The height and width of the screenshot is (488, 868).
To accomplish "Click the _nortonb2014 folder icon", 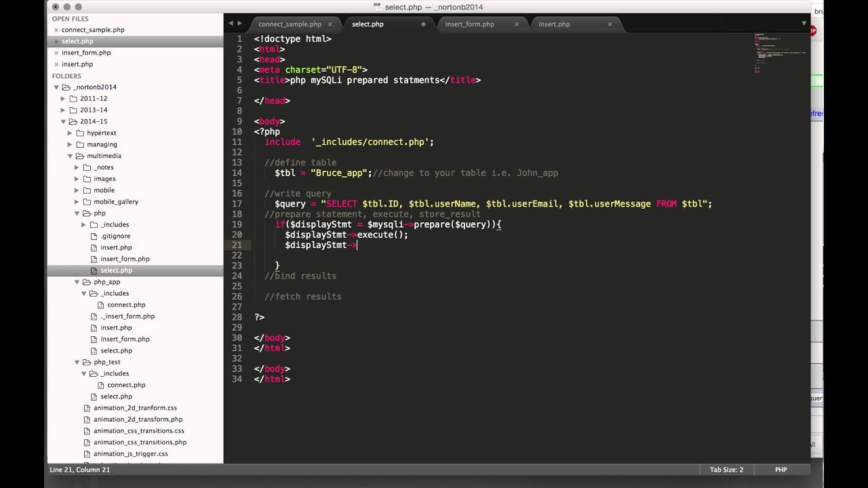I will 66,87.
